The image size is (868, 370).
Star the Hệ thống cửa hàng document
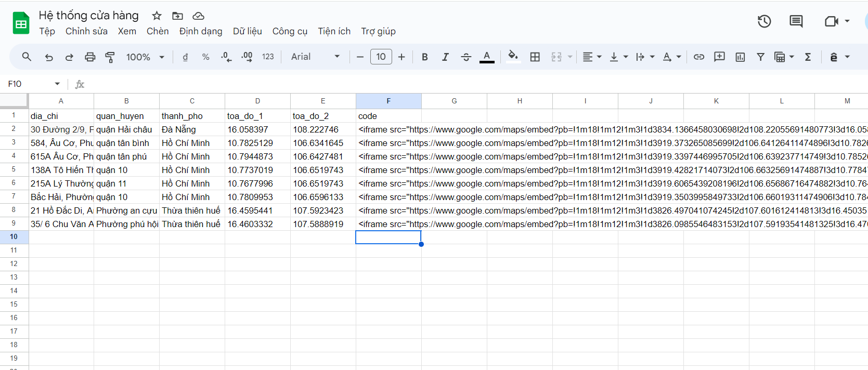coord(157,16)
